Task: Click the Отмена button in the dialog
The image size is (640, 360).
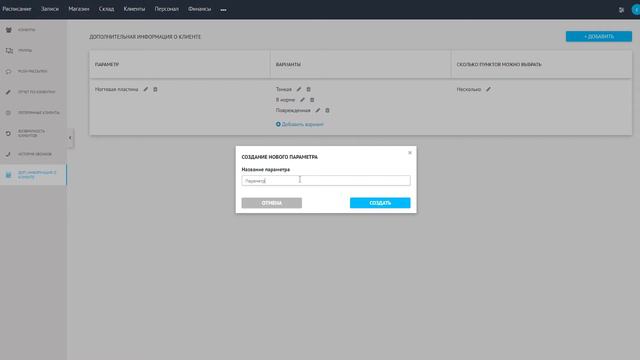Action: pyautogui.click(x=271, y=203)
